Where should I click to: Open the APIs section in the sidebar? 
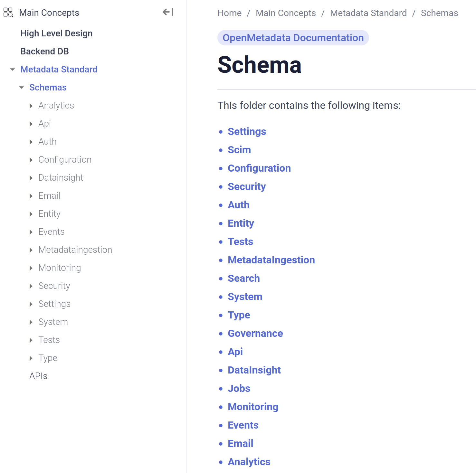click(38, 375)
